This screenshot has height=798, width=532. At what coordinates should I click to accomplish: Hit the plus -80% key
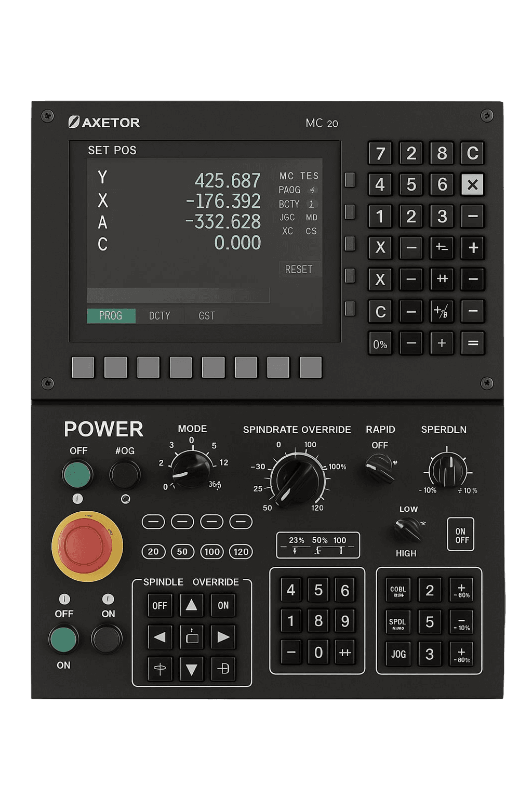click(461, 654)
